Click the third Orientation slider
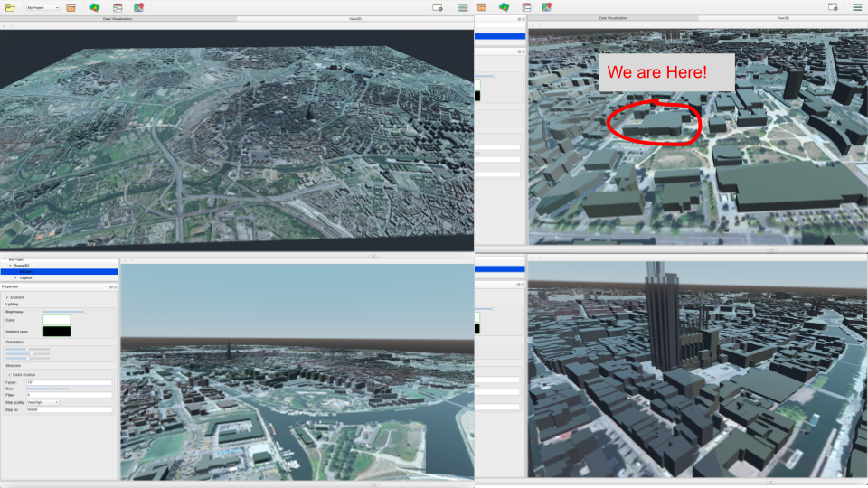Image resolution: width=868 pixels, height=488 pixels. point(28,359)
